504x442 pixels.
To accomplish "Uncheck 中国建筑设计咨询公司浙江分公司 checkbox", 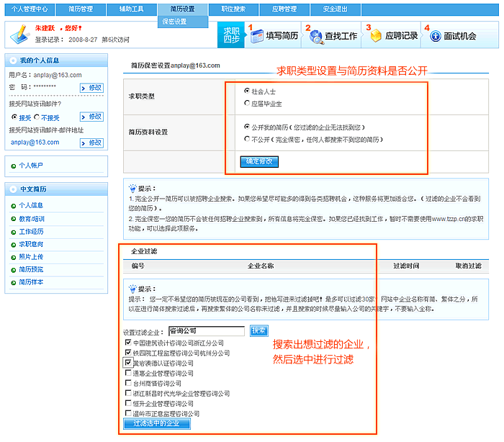I will [127, 343].
